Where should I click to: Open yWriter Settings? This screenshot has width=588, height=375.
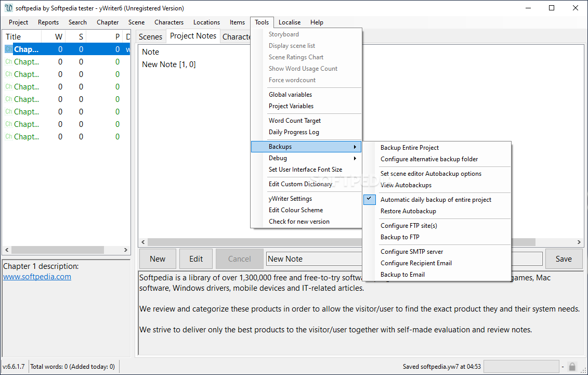point(306,199)
